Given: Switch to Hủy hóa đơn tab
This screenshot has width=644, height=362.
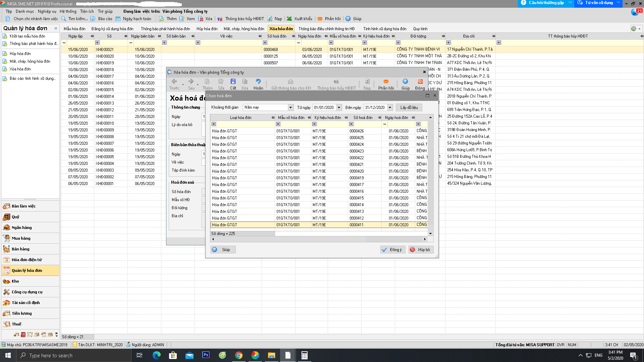Looking at the screenshot, I should (x=207, y=29).
